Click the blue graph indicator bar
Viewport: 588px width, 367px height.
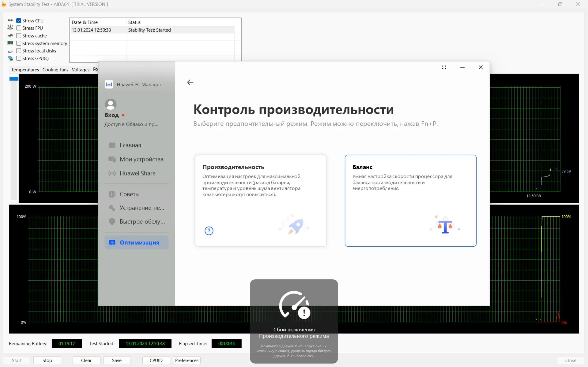pyautogui.click(x=14, y=79)
